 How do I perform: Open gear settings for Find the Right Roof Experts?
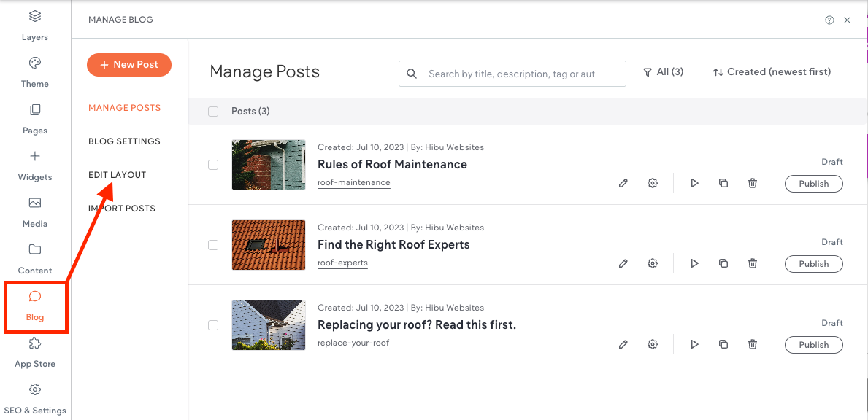[x=653, y=264]
